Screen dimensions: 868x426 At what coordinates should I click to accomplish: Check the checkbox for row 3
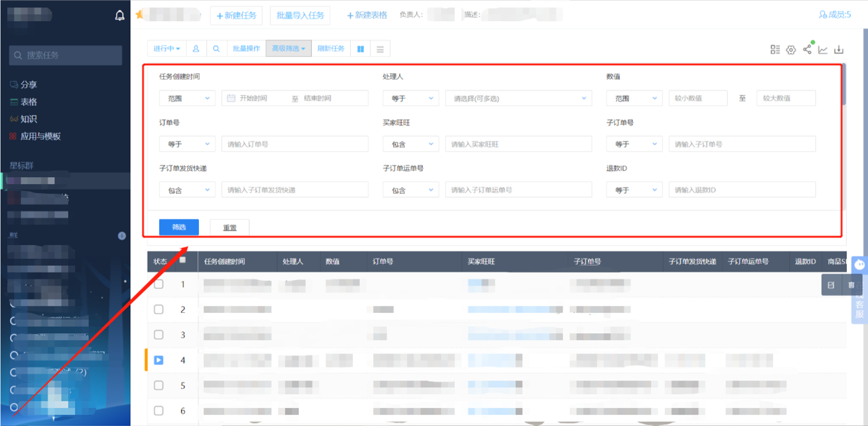159,335
